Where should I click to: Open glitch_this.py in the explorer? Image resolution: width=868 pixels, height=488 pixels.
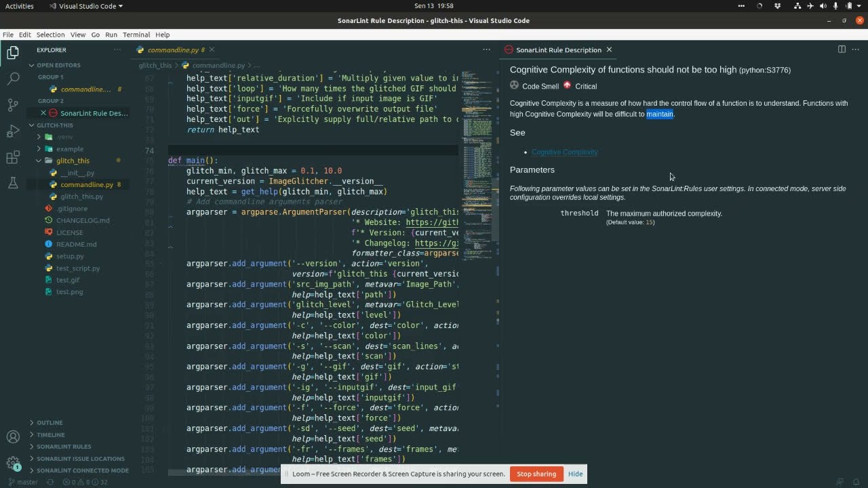pyautogui.click(x=82, y=197)
